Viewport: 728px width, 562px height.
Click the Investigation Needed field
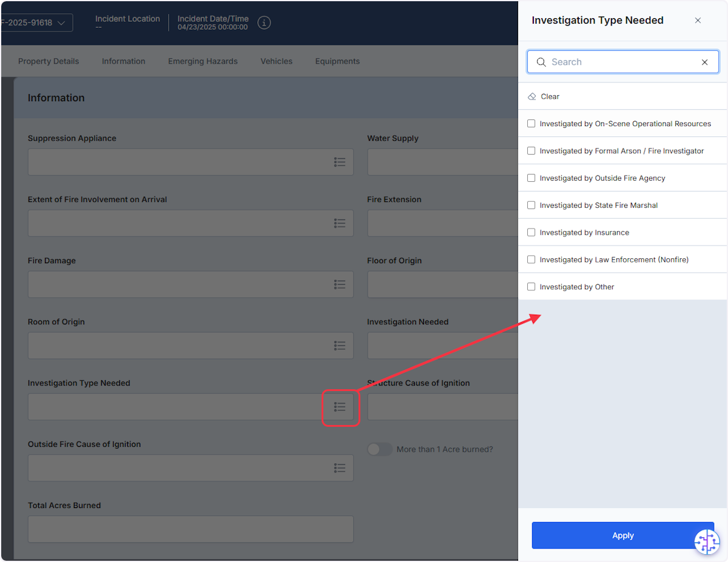click(442, 346)
